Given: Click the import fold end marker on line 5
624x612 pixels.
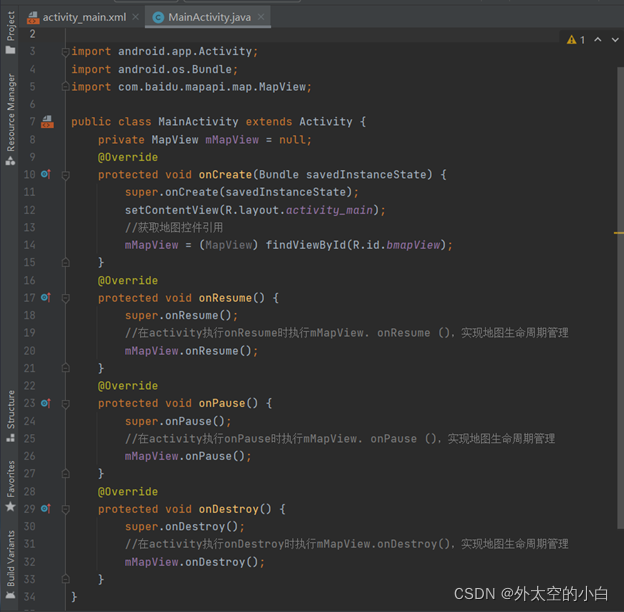Looking at the screenshot, I should [x=66, y=86].
